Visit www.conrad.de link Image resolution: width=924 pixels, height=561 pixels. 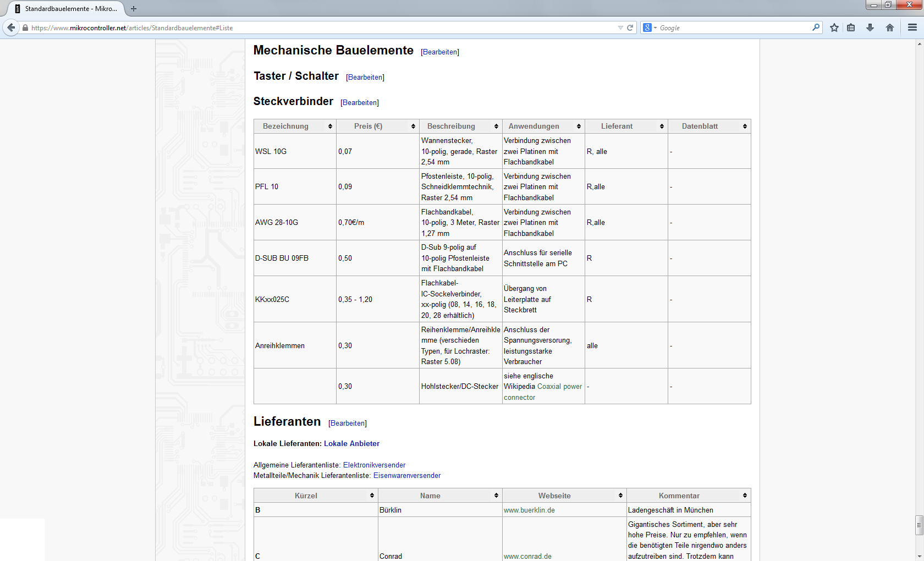click(527, 557)
